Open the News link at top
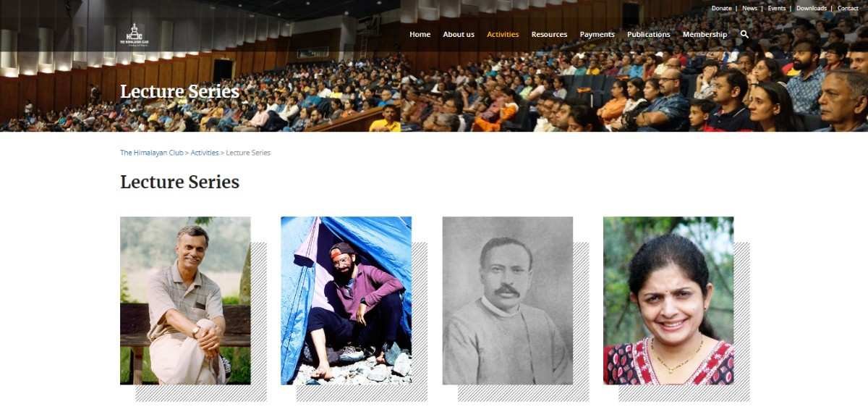 [x=749, y=8]
